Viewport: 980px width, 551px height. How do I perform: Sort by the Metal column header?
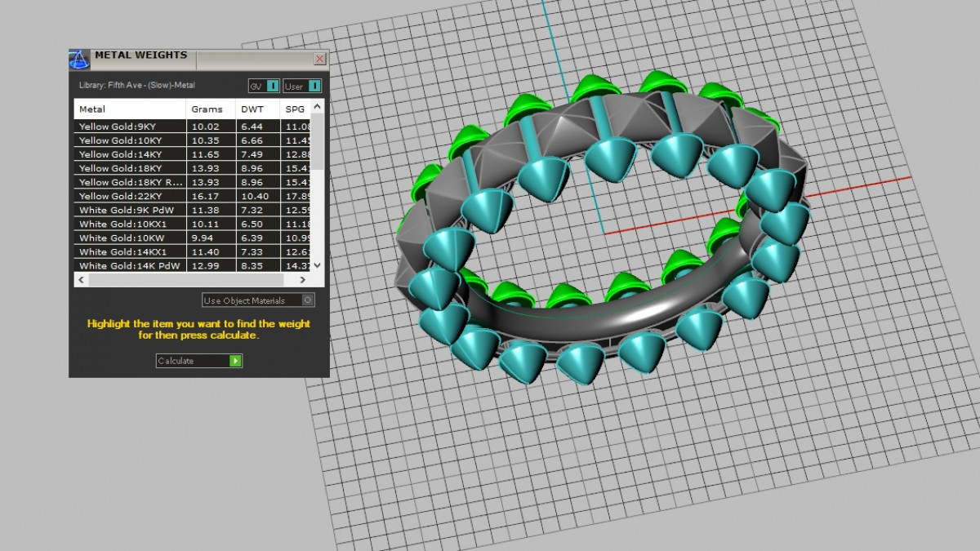tap(130, 109)
